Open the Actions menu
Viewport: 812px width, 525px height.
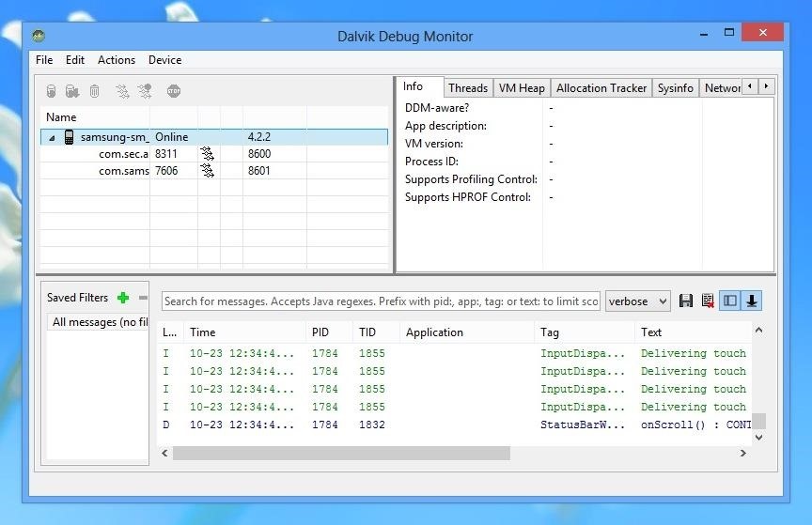117,60
